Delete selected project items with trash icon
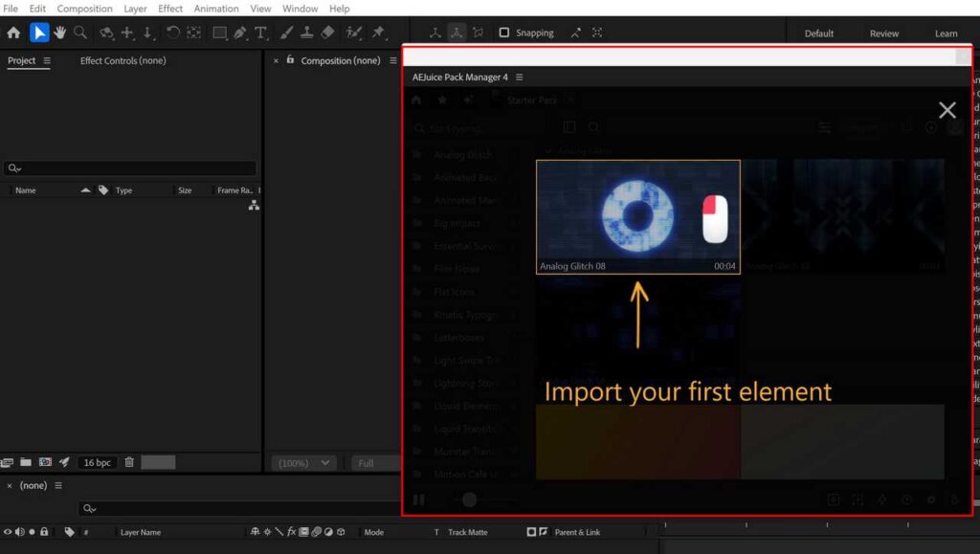The image size is (980, 554). tap(129, 462)
